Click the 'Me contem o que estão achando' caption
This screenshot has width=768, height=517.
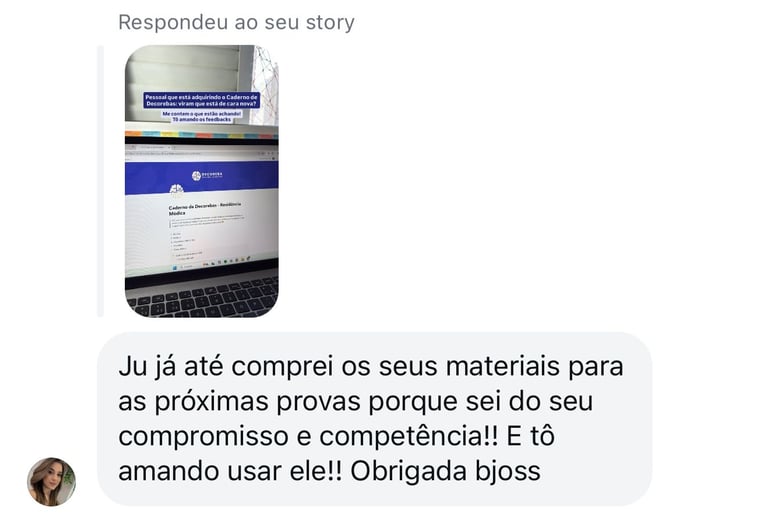click(202, 117)
